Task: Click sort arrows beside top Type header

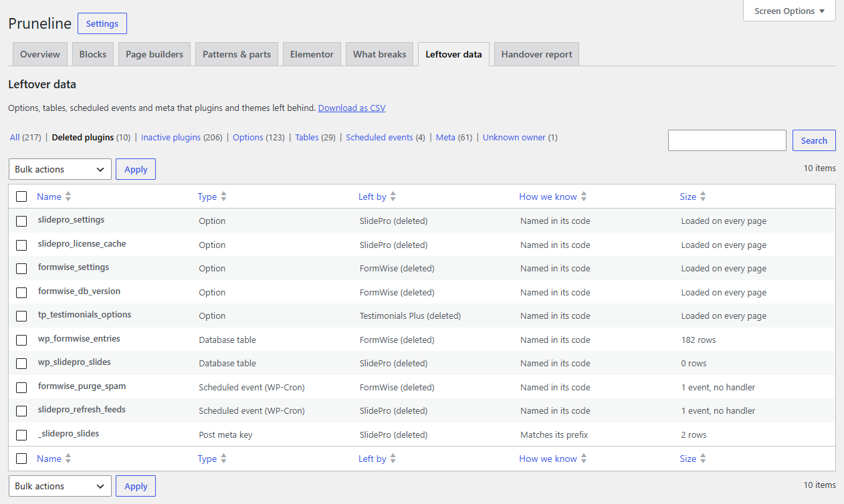Action: (223, 197)
